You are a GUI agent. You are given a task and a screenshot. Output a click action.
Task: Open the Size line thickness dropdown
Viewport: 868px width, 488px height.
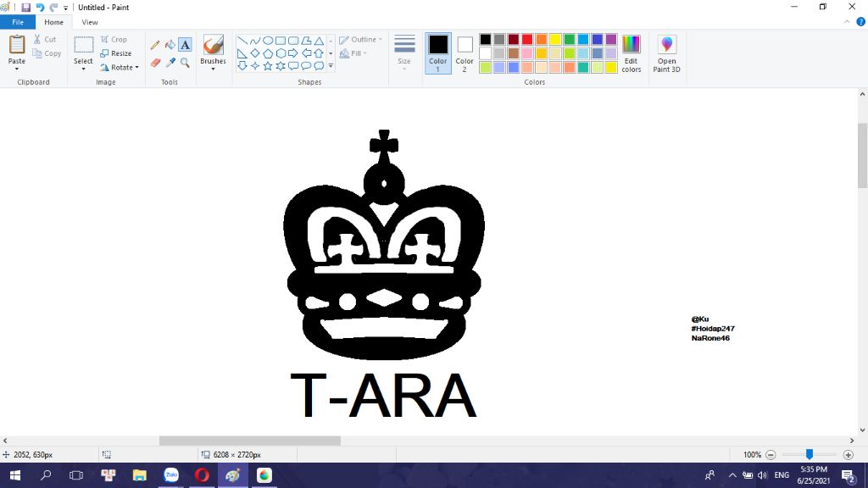click(x=404, y=53)
